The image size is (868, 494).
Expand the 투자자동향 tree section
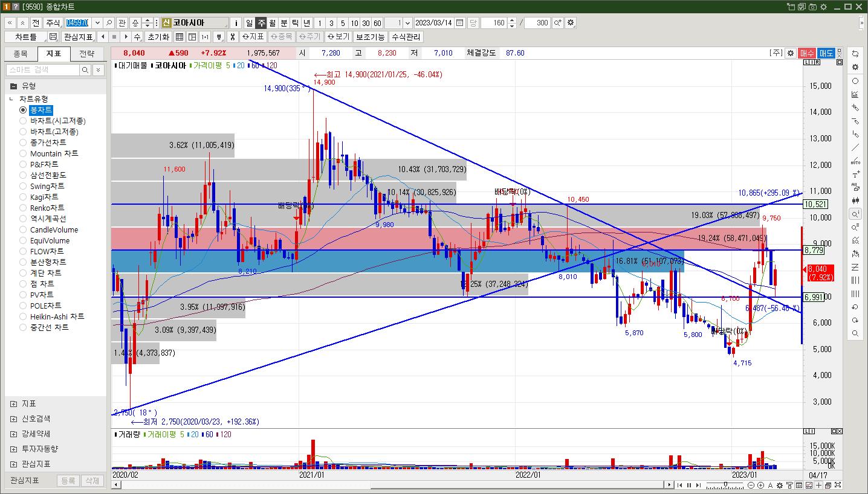click(13, 449)
